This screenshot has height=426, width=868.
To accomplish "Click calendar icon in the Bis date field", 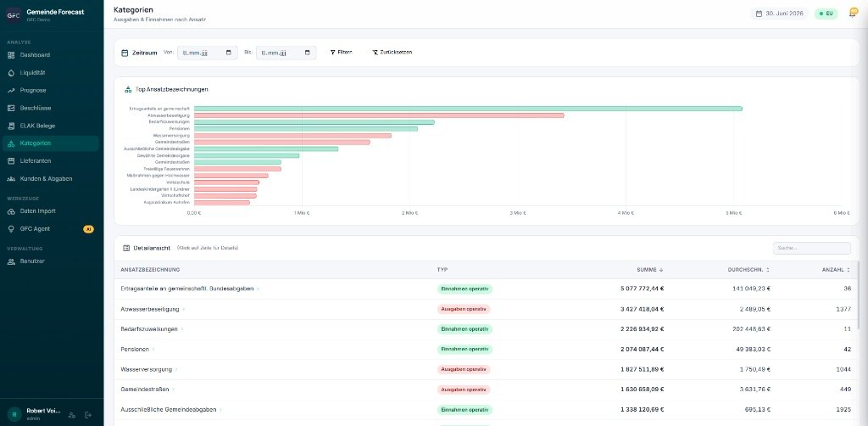I will click(x=307, y=53).
